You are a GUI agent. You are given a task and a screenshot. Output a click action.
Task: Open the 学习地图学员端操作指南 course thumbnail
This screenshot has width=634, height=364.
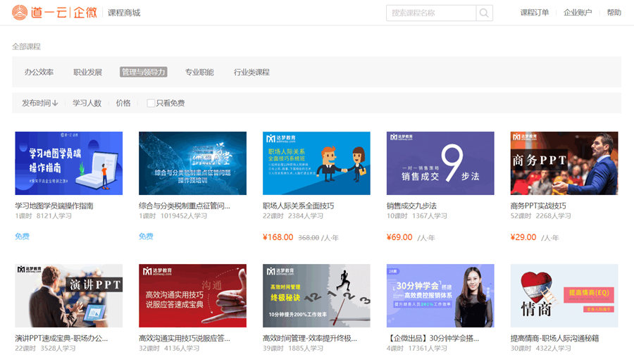click(68, 163)
